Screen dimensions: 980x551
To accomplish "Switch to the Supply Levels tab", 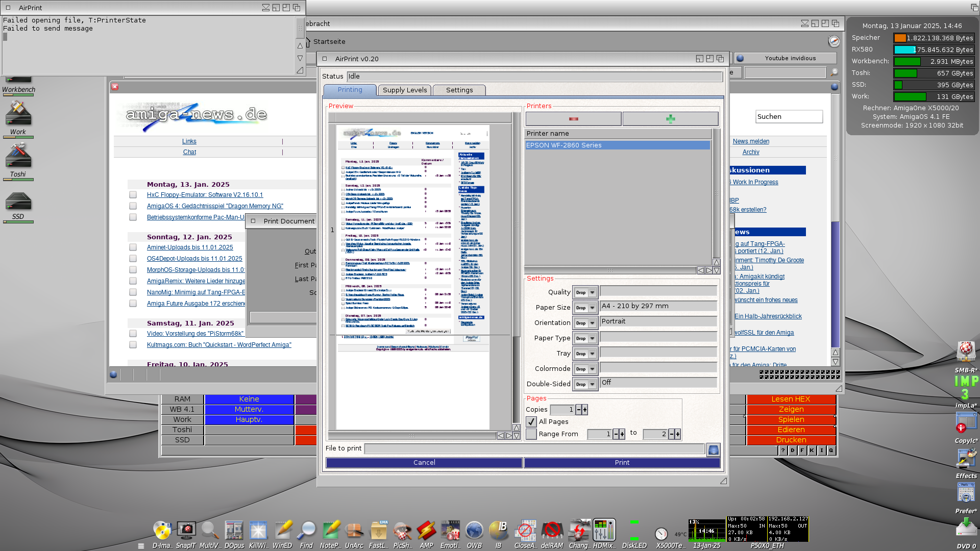I will click(x=405, y=90).
